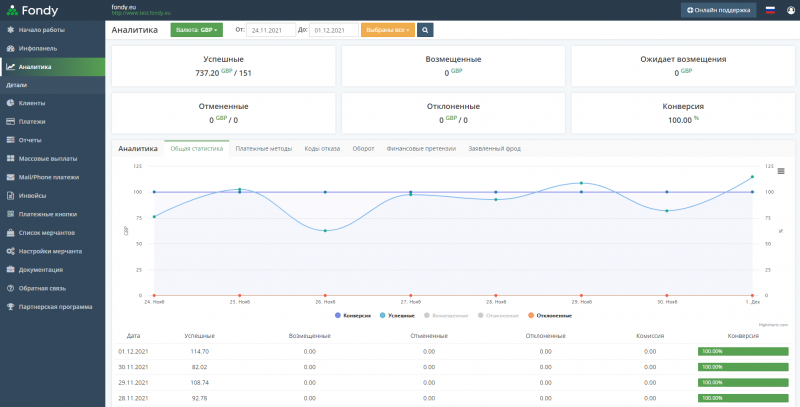Switch to the Платежные методы tab
Screen dimensions: 800x407
(x=263, y=148)
